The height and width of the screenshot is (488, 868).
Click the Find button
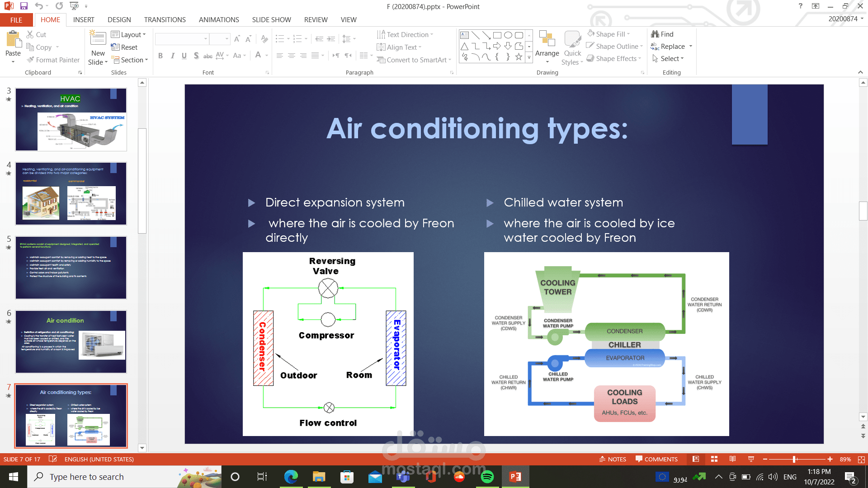click(662, 34)
